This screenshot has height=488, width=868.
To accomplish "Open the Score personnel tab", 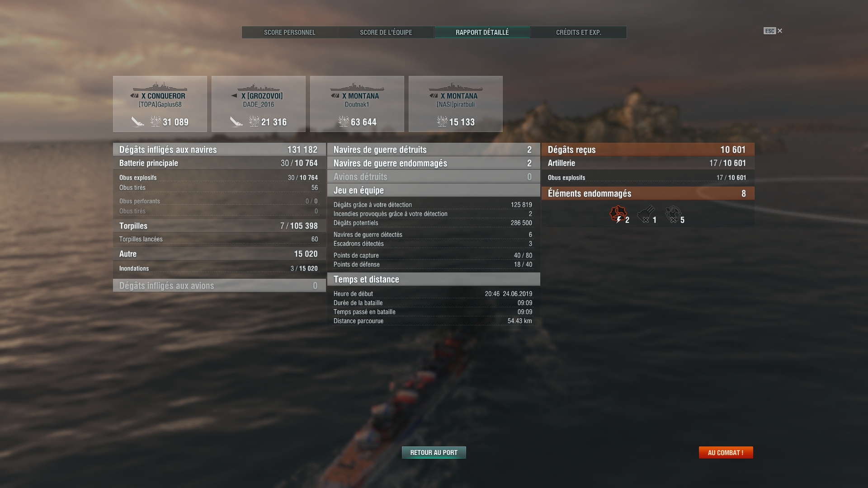I will (x=290, y=33).
